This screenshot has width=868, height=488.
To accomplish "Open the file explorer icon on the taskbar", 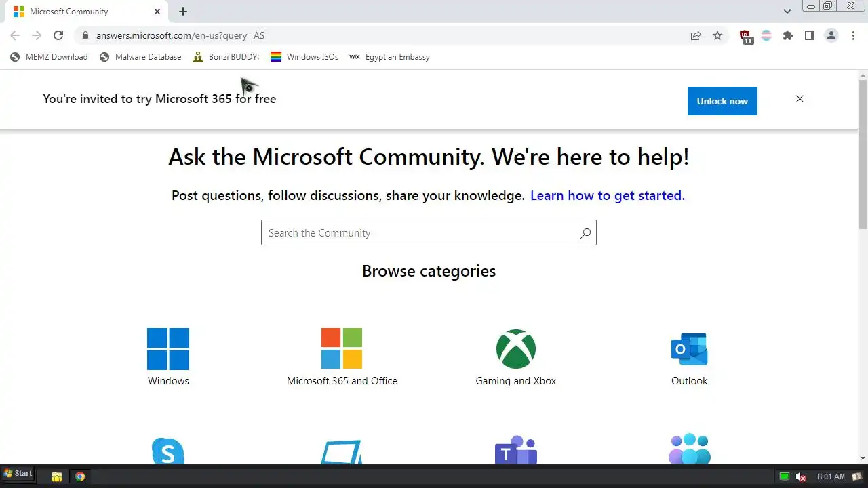I will pyautogui.click(x=57, y=476).
